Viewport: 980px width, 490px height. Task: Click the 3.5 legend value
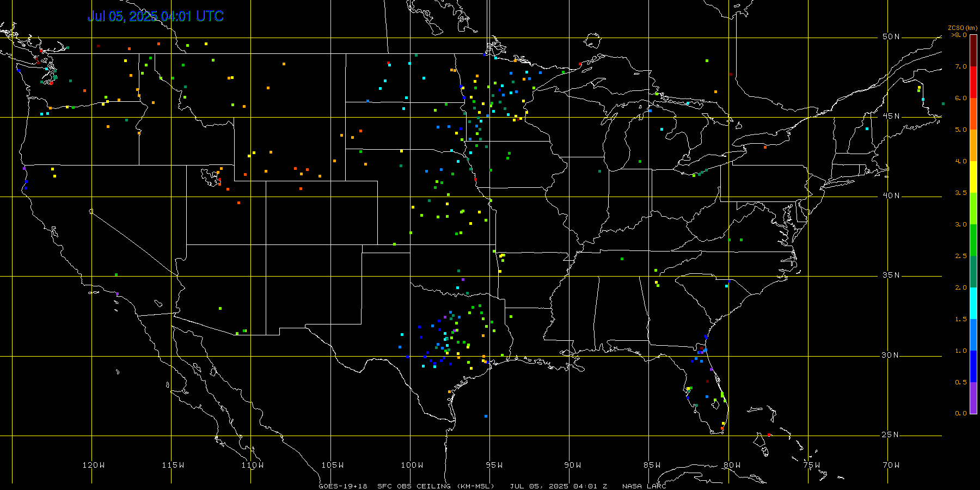(961, 193)
